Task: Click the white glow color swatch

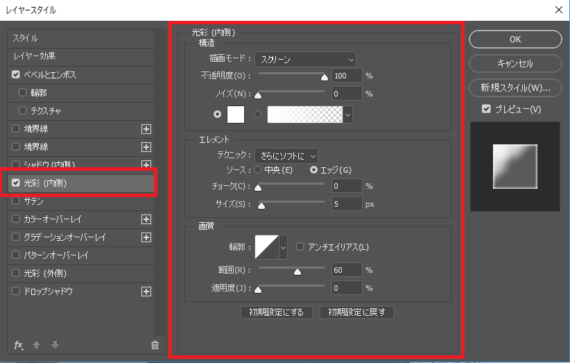Action: 236,114
